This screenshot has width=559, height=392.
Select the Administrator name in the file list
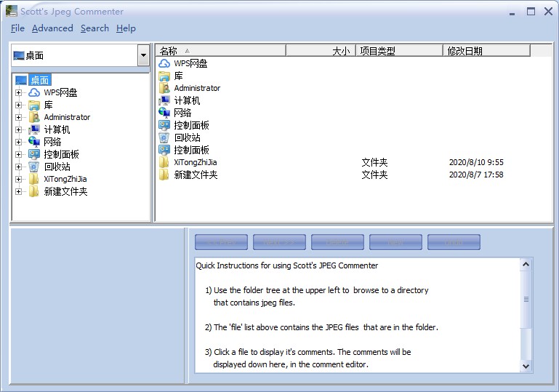click(x=197, y=88)
